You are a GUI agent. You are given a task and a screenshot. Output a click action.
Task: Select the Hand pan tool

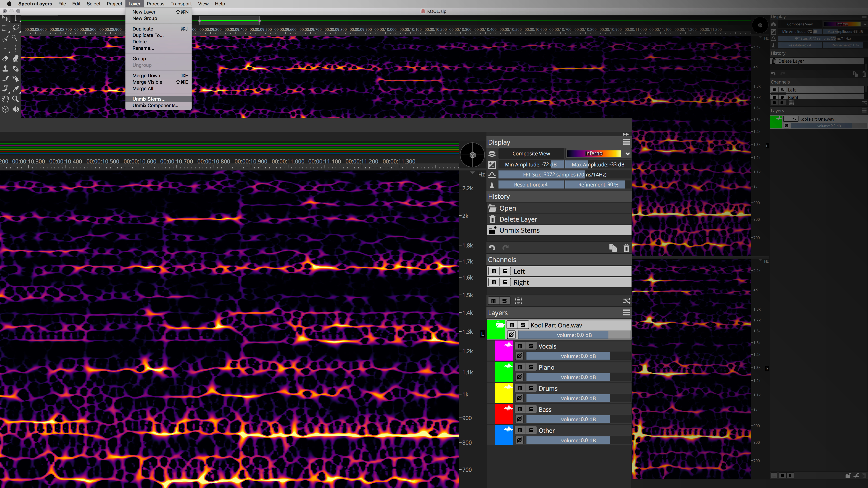point(5,99)
